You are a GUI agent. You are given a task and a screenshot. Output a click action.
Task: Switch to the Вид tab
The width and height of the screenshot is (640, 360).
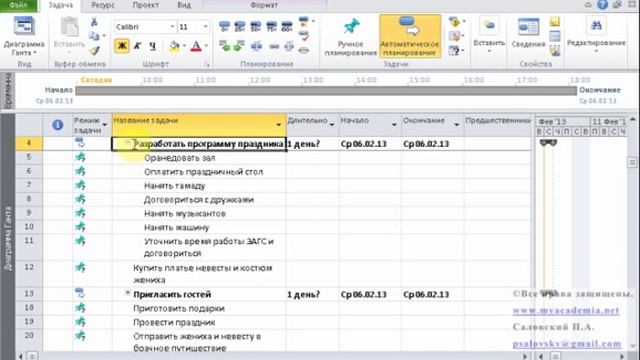[184, 5]
